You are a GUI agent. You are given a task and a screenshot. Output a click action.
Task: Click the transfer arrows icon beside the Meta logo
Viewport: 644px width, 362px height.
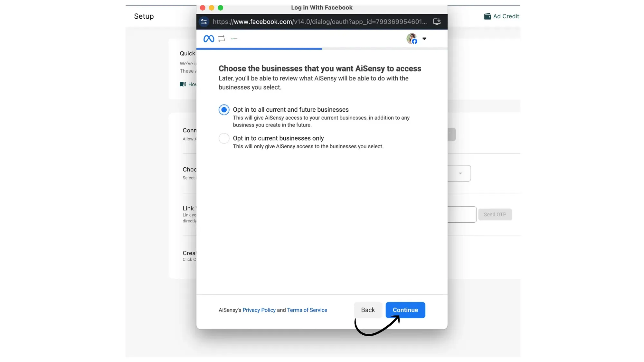[x=221, y=38]
